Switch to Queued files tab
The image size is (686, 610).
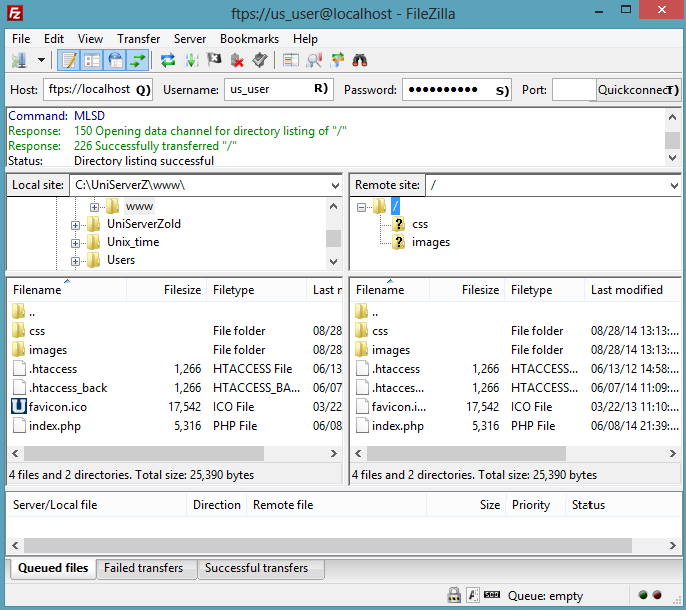coord(53,568)
